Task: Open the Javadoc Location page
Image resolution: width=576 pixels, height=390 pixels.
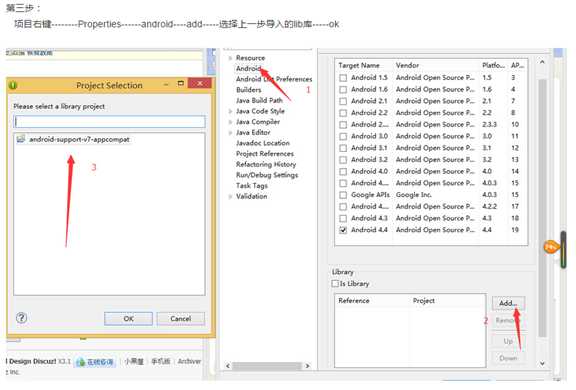Action: [x=263, y=143]
